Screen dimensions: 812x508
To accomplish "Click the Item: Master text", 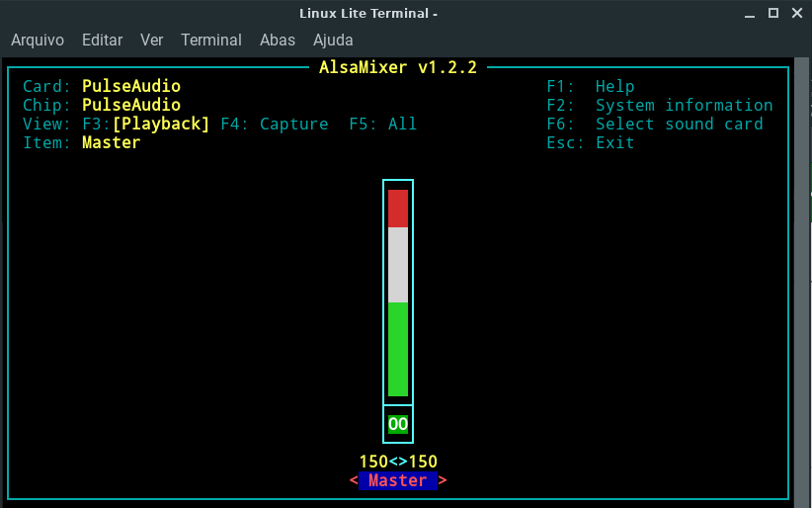I will click(x=81, y=142).
